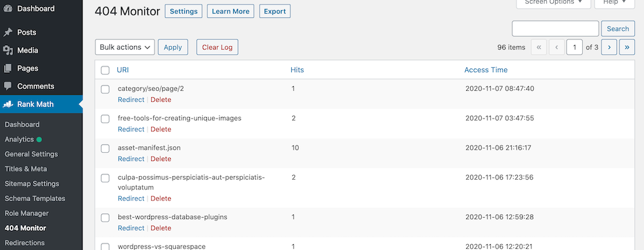Open Schema Templates
The width and height of the screenshot is (644, 250).
pos(35,198)
